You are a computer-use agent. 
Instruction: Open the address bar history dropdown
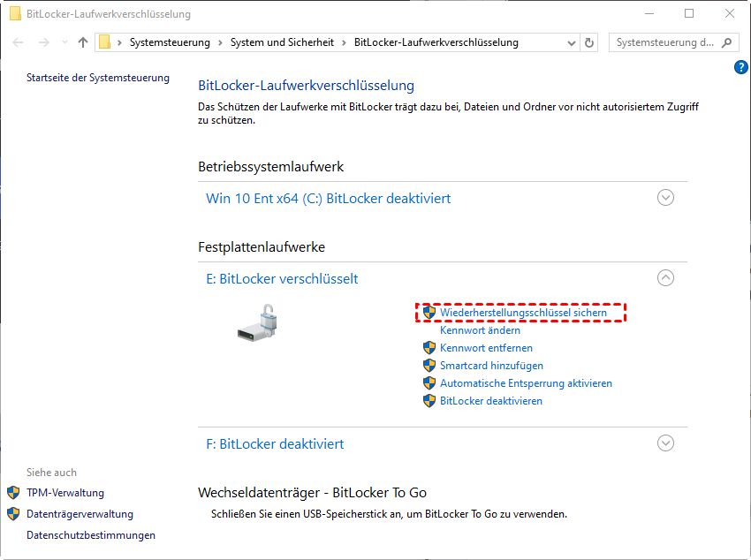coord(571,43)
